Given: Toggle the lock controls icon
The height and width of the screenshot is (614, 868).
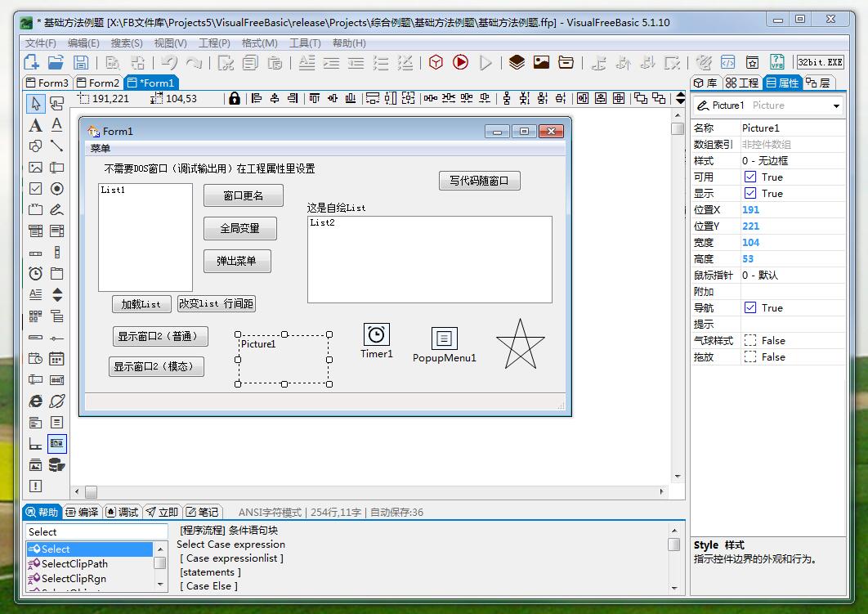Looking at the screenshot, I should pos(235,99).
